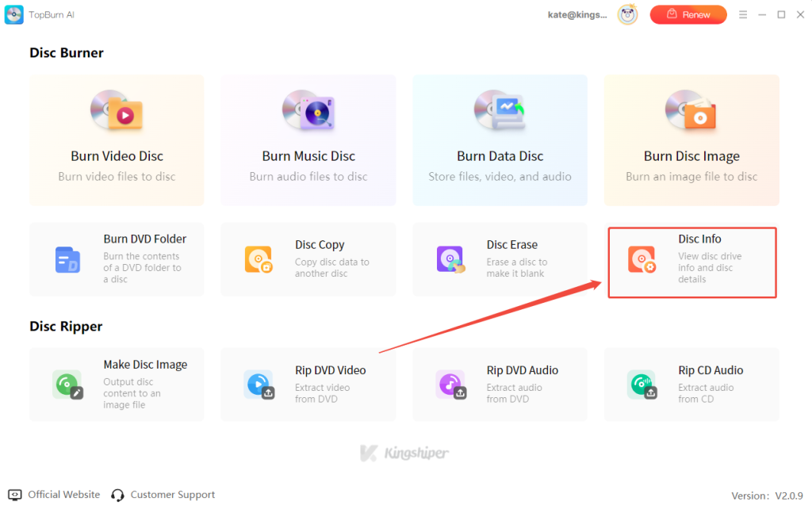Click the kate@kings account name

point(577,14)
